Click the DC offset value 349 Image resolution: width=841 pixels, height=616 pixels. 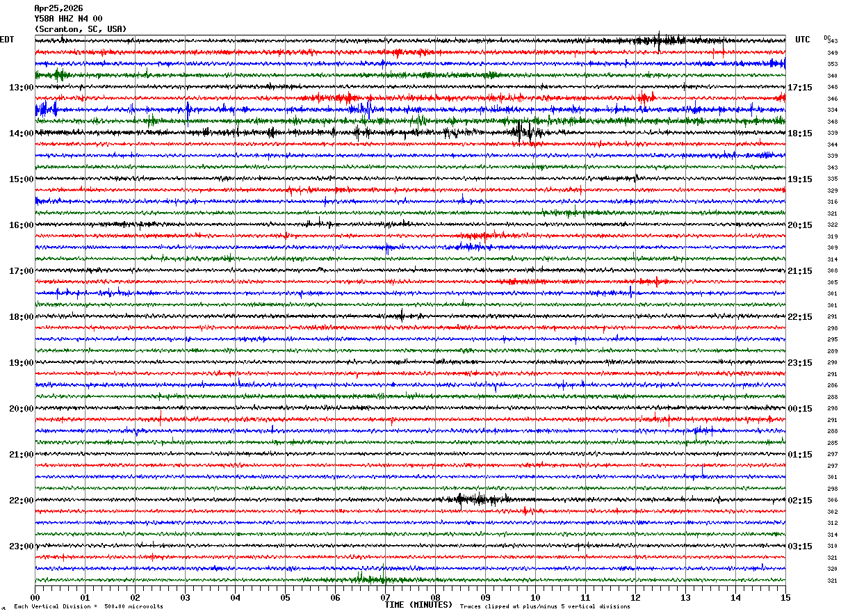(x=832, y=53)
